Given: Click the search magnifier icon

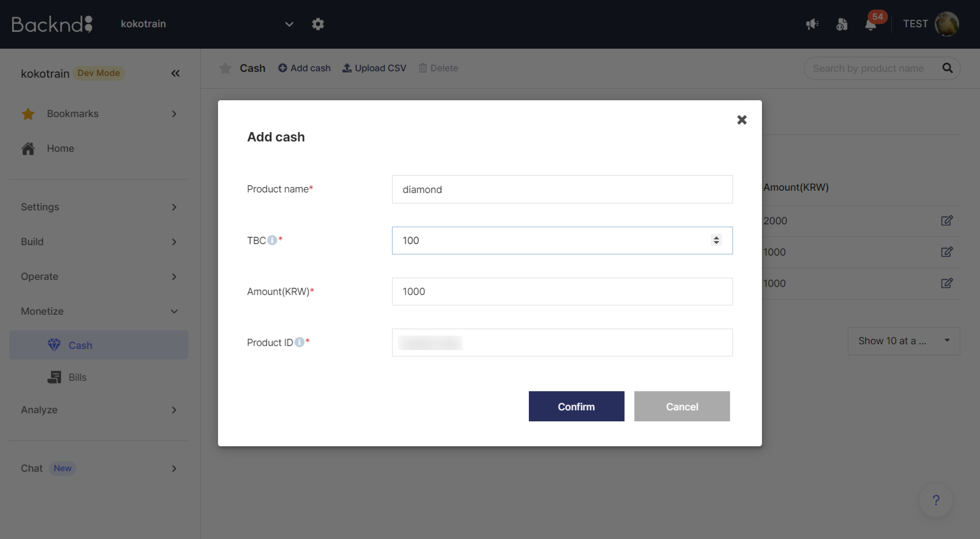Looking at the screenshot, I should 947,68.
